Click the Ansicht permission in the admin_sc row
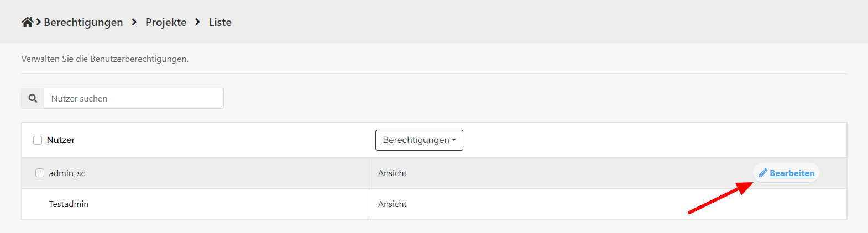 [x=393, y=173]
